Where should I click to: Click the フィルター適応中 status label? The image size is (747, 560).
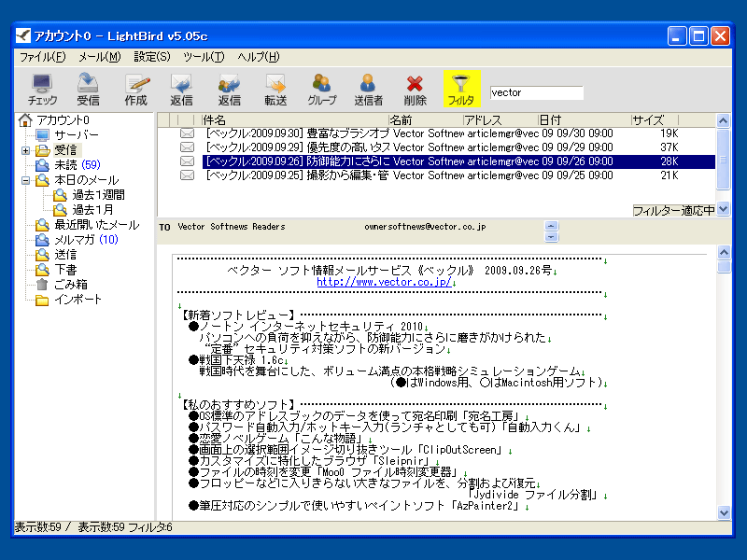(x=673, y=210)
